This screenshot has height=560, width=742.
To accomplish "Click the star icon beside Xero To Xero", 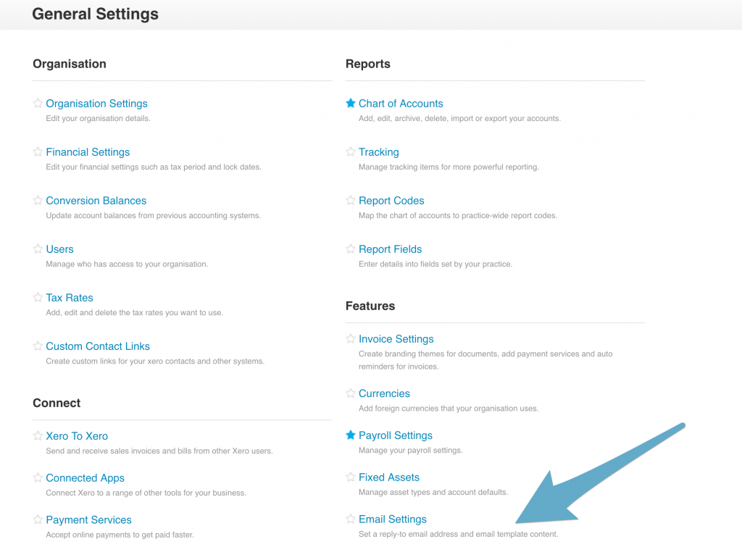I will (38, 436).
